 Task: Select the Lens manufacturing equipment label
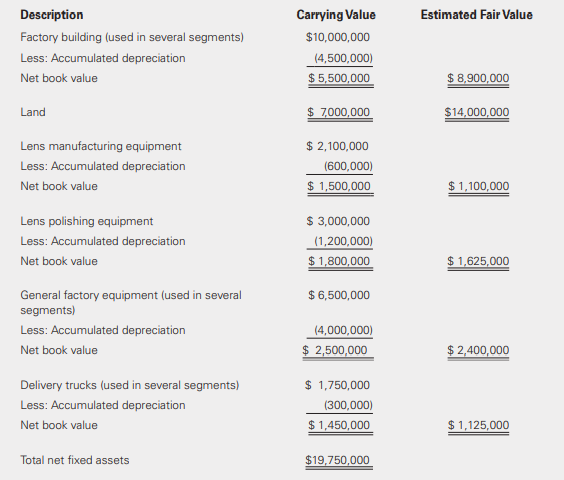coord(101,146)
